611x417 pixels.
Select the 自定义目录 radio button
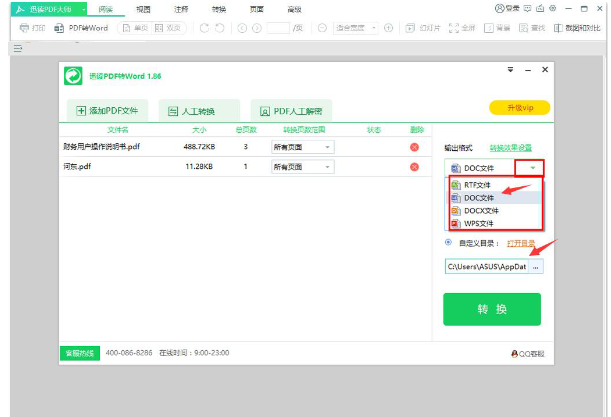[x=448, y=242]
